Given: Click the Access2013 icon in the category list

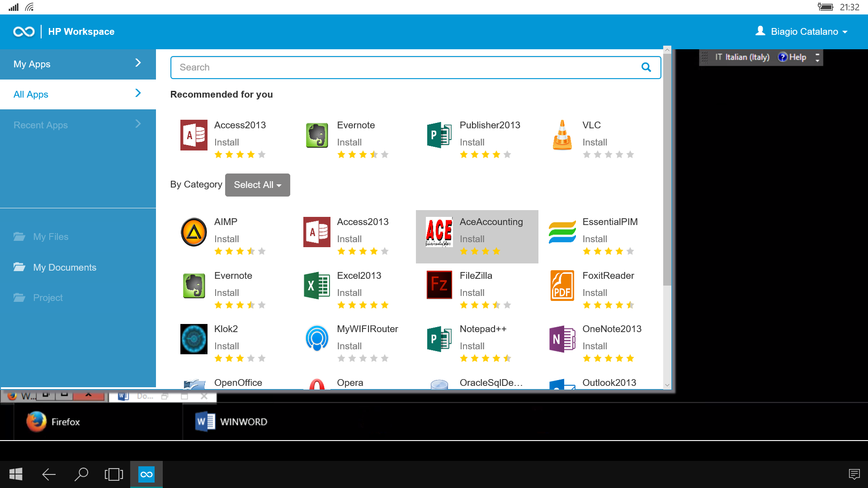Looking at the screenshot, I should click(317, 232).
